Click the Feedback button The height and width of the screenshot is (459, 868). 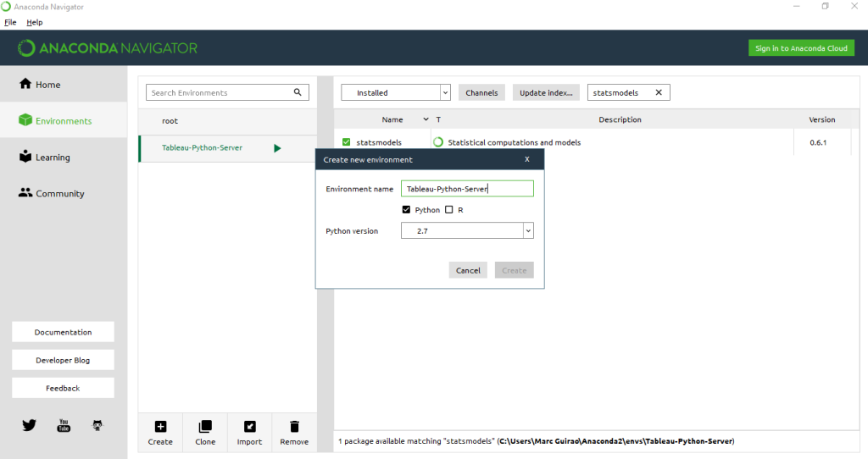pos(63,388)
